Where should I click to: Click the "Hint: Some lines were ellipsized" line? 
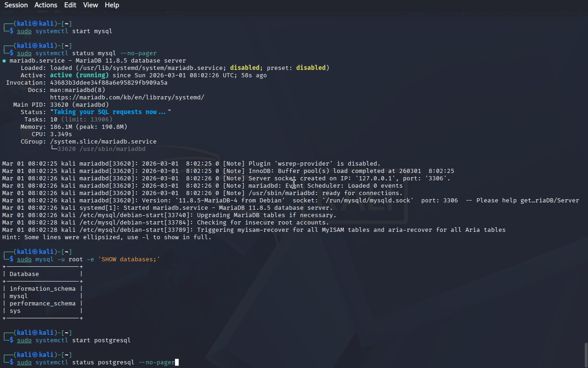107,237
